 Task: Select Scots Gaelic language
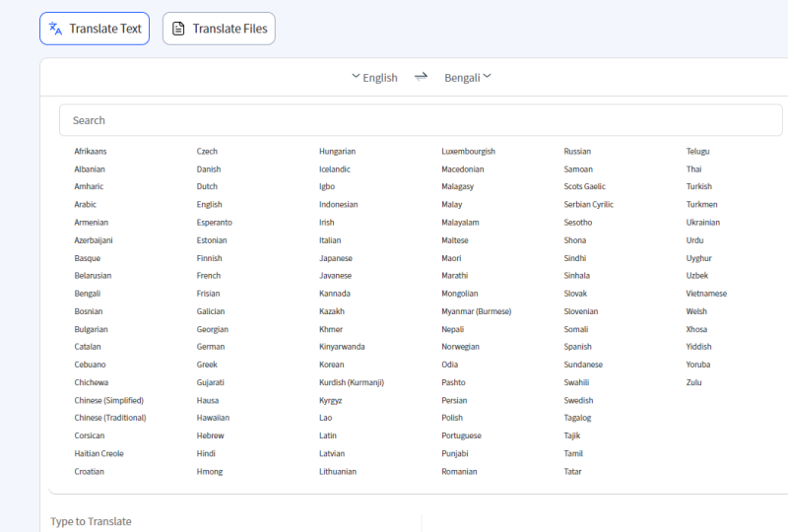pyautogui.click(x=584, y=187)
